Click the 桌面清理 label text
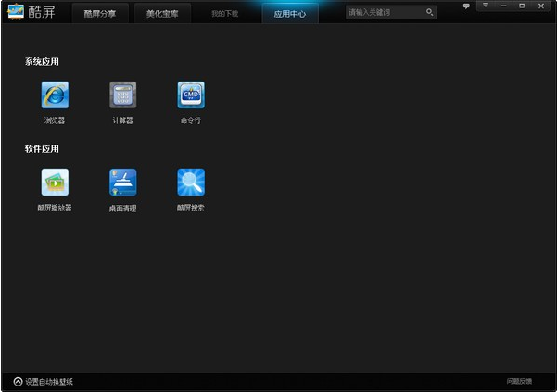The width and height of the screenshot is (557, 392). click(x=123, y=209)
